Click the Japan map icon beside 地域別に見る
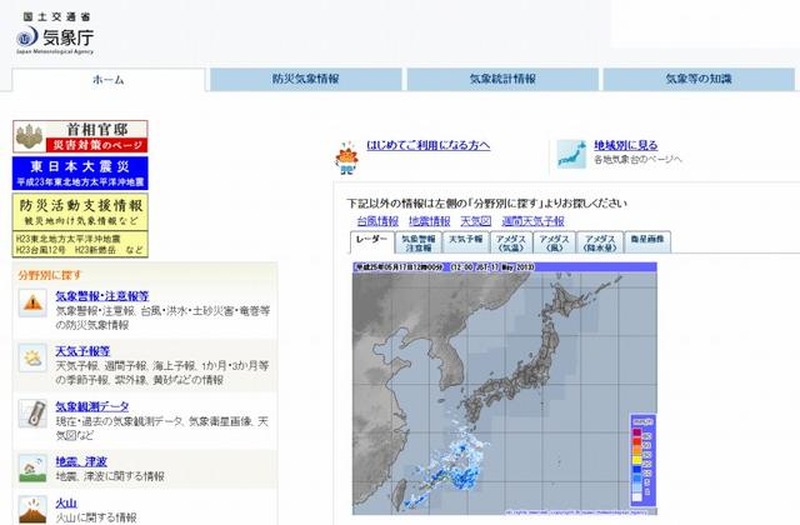The width and height of the screenshot is (800, 525). (571, 153)
